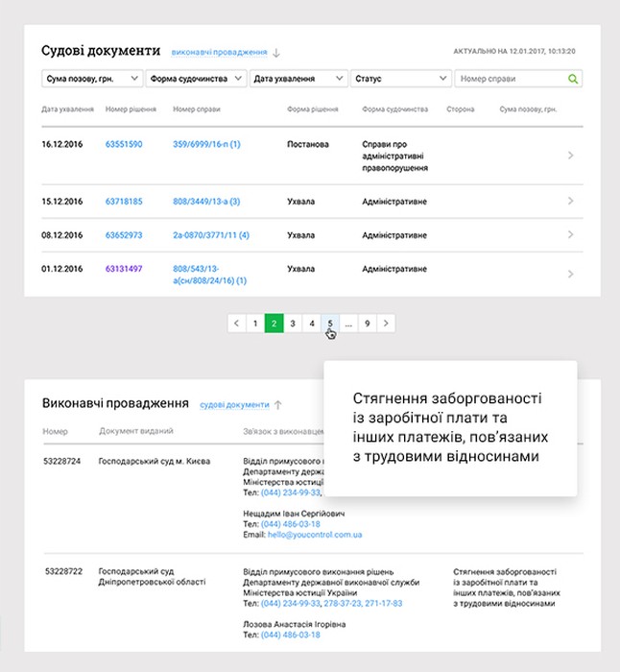620x672 pixels.
Task: Click phone (044) 486-03-18 under Нещадим Іван Сергійович
Action: tap(291, 524)
